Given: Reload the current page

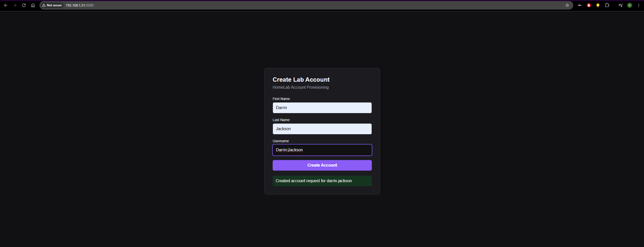Looking at the screenshot, I should click(x=24, y=5).
